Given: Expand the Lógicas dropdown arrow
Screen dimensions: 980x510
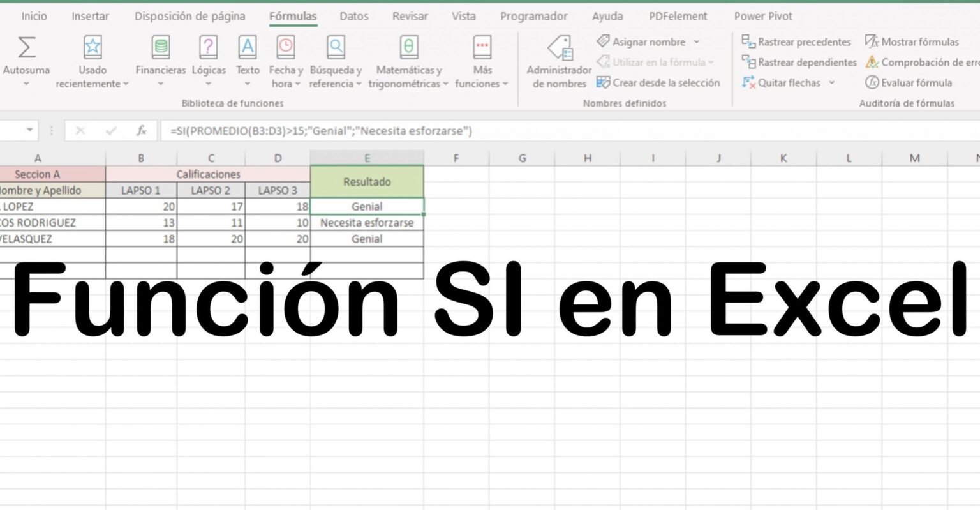Looking at the screenshot, I should (x=209, y=84).
